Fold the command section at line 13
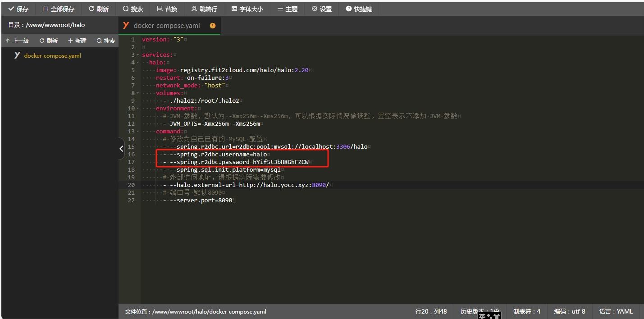This screenshot has height=319, width=644. (x=137, y=131)
